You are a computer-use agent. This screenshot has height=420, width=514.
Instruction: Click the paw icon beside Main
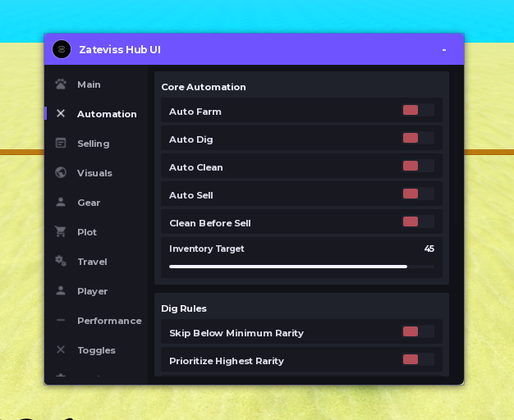(x=61, y=84)
